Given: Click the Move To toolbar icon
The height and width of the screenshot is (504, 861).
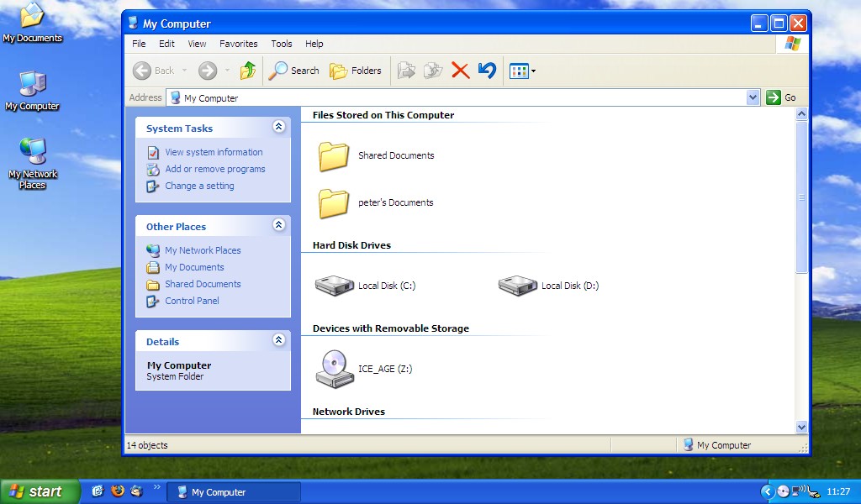Looking at the screenshot, I should pos(406,71).
